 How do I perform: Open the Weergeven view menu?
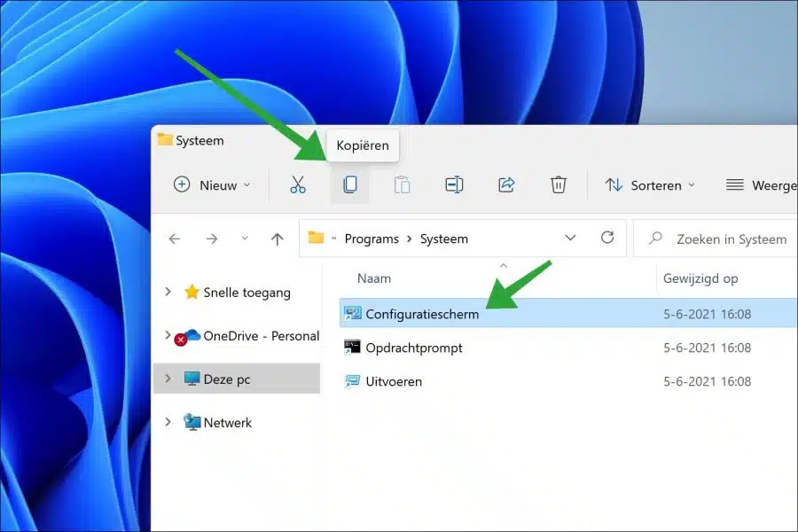tap(761, 184)
